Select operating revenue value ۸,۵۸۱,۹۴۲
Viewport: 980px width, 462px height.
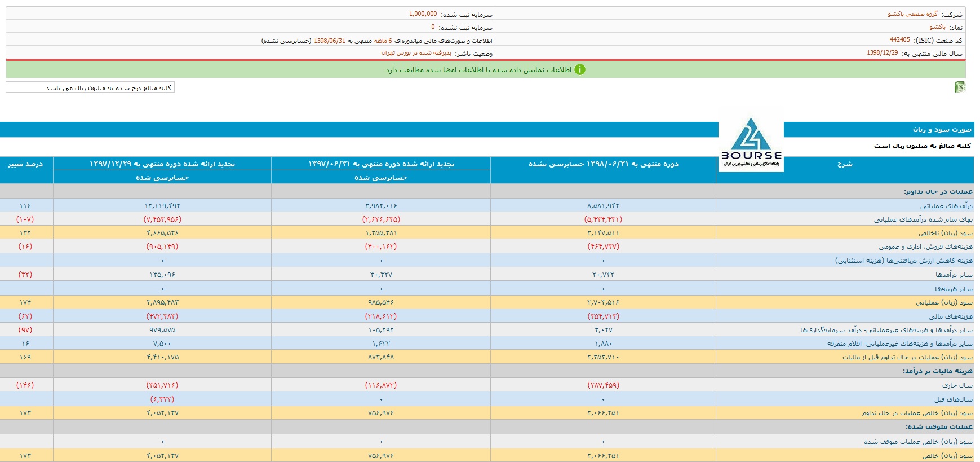pos(603,206)
